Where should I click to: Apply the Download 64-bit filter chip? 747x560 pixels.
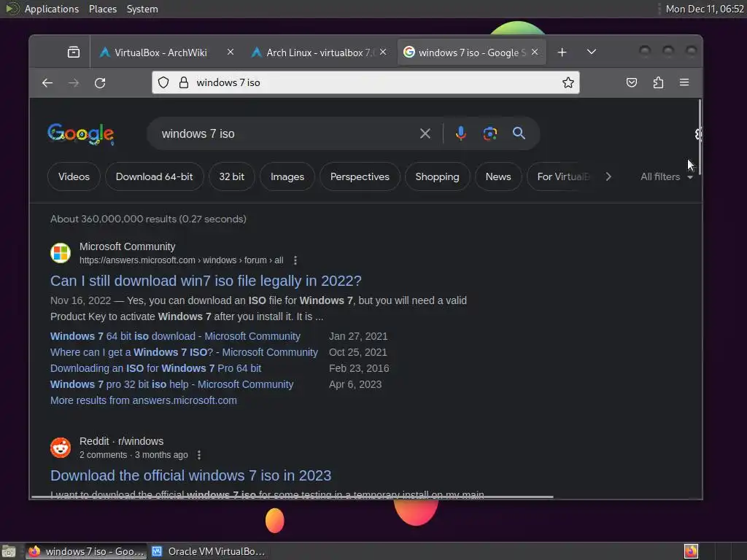point(155,176)
